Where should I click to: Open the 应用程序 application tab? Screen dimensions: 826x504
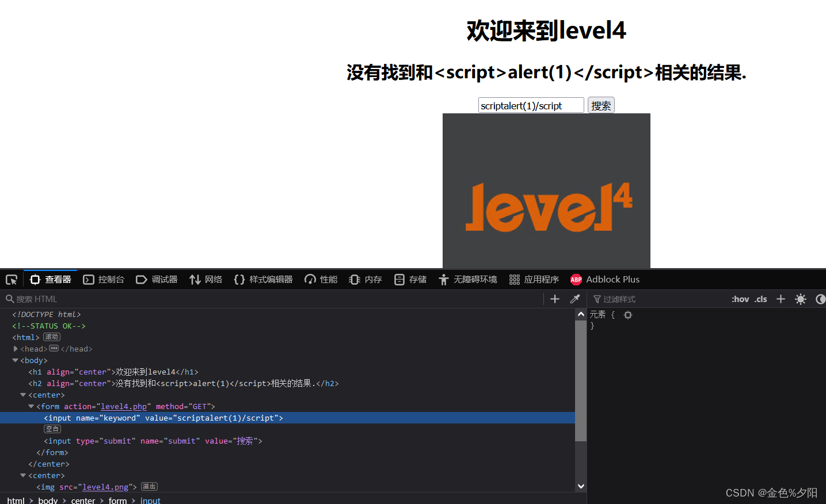click(x=534, y=280)
